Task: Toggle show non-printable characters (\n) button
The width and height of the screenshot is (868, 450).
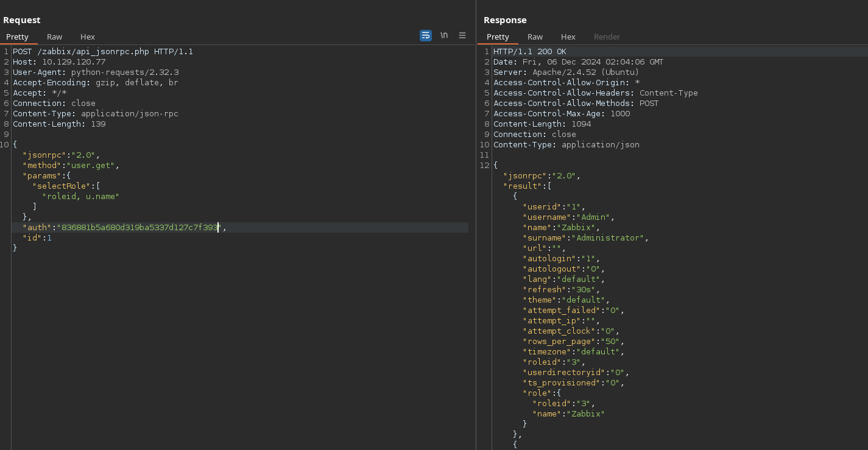Action: coord(444,35)
